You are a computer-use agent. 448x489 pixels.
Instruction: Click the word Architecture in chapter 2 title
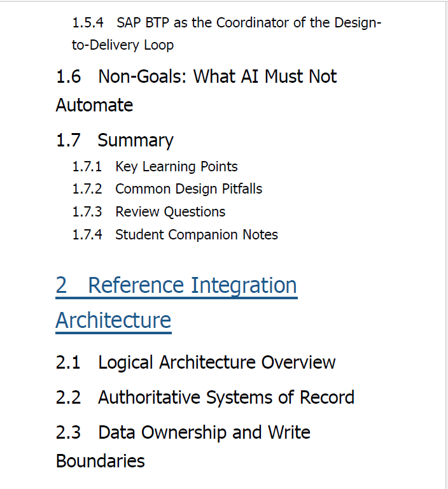pos(113,320)
